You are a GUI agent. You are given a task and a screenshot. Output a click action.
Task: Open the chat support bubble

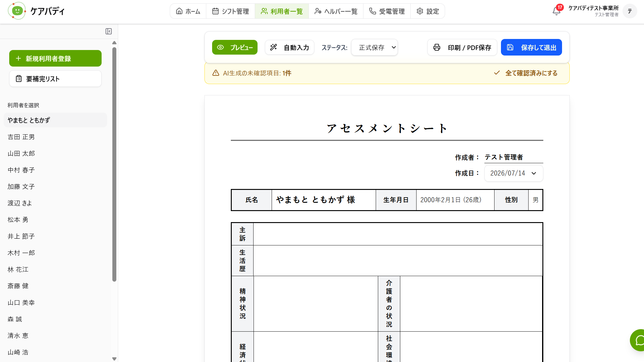tap(638, 340)
